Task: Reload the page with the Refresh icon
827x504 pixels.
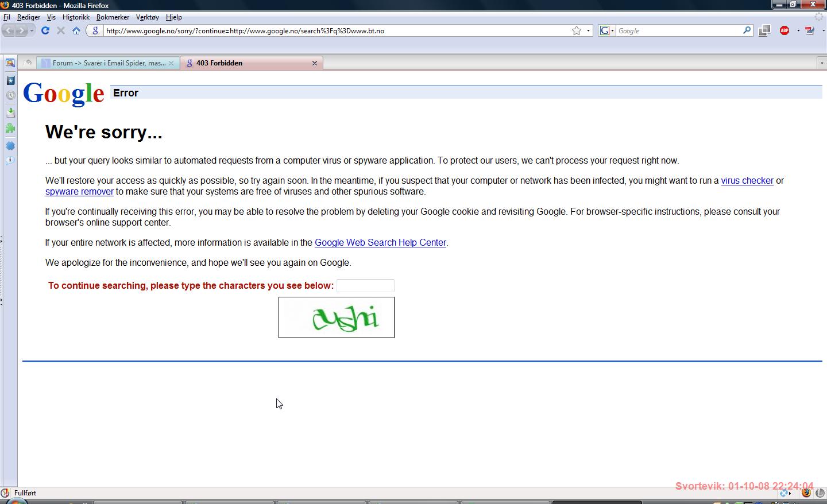Action: coord(45,30)
